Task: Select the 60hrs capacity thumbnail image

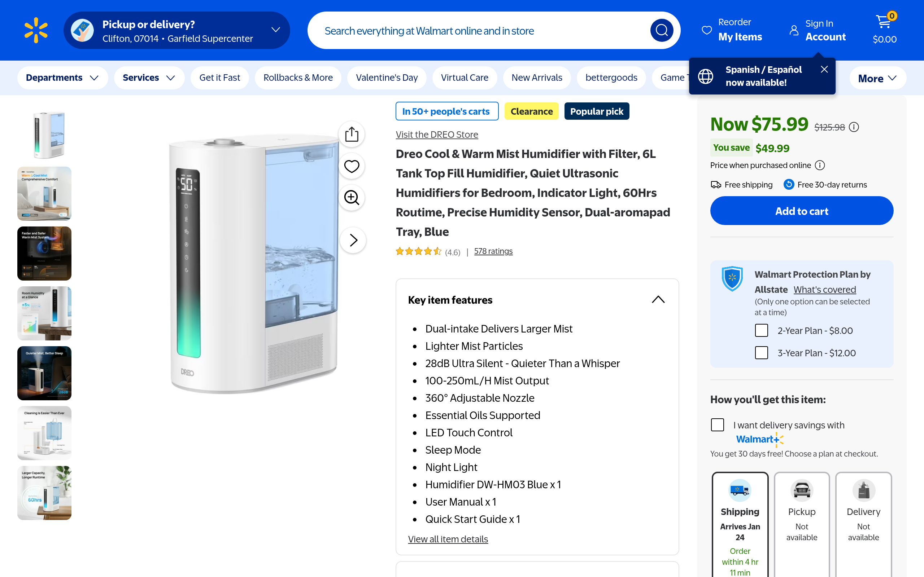Action: point(44,493)
